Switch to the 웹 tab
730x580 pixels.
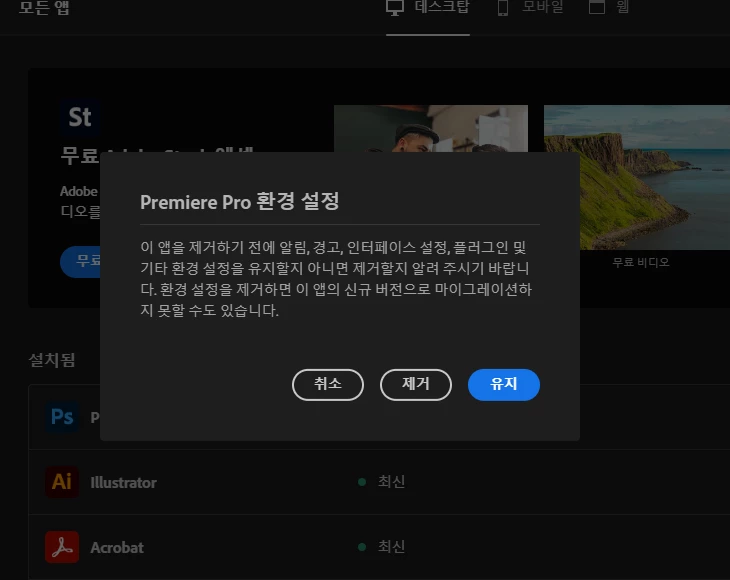click(609, 7)
